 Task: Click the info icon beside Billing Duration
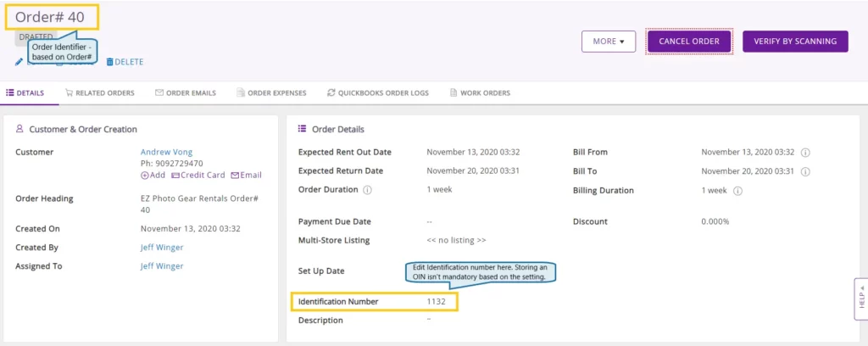(x=738, y=191)
